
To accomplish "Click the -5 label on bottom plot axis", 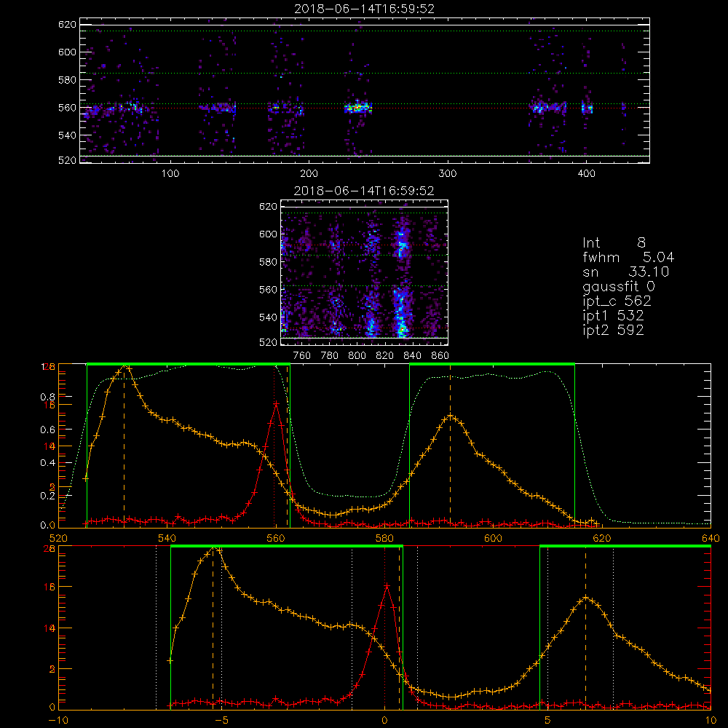I will 221,720.
